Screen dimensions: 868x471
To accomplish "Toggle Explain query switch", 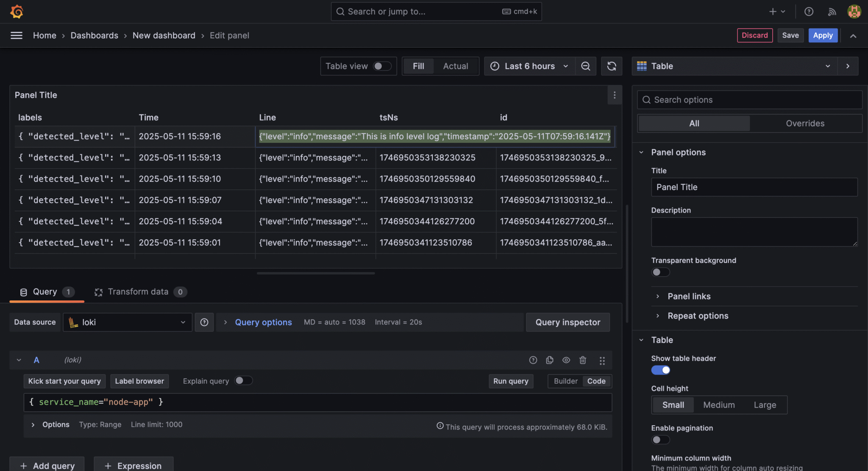I will point(244,381).
